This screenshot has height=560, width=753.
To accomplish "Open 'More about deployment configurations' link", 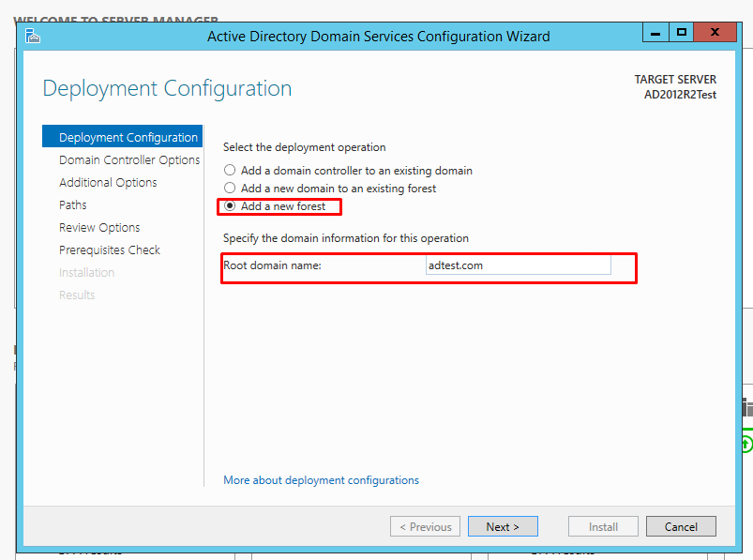I will [x=322, y=480].
